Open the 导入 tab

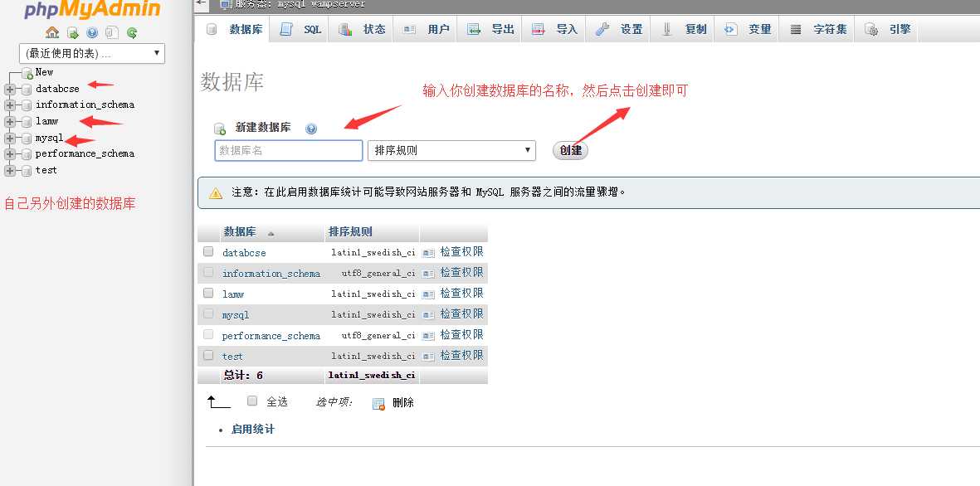(554, 29)
